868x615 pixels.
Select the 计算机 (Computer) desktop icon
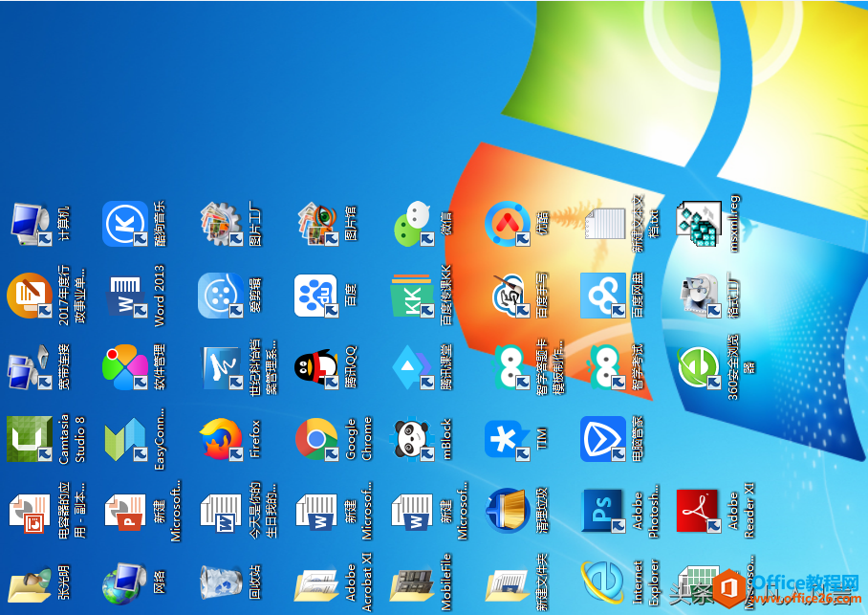click(x=32, y=225)
